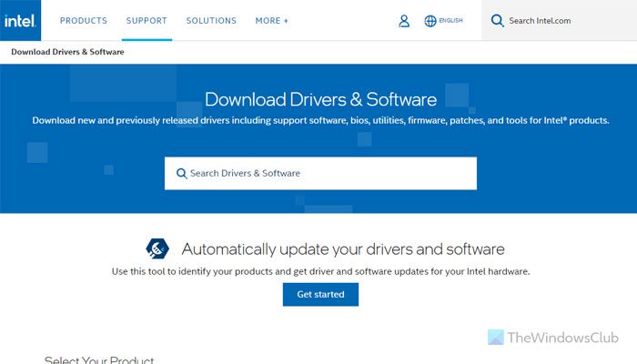Image resolution: width=637 pixels, height=364 pixels.
Task: Click magnifier icon in Search Drivers field
Action: [181, 174]
